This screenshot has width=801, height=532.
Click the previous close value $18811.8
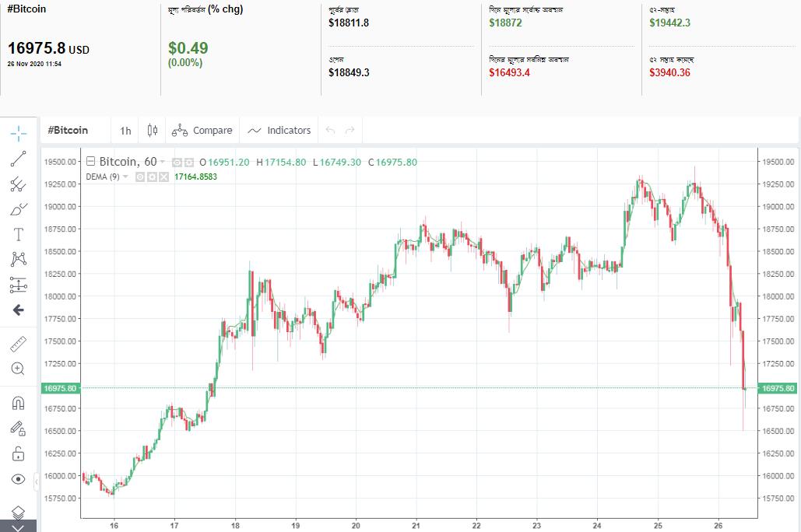pos(349,23)
